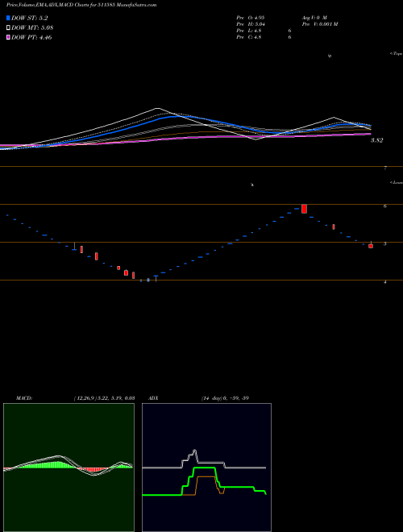Select the 'DOW ST: 5.2' legend label
This screenshot has height=532, width=403.
coord(31,19)
